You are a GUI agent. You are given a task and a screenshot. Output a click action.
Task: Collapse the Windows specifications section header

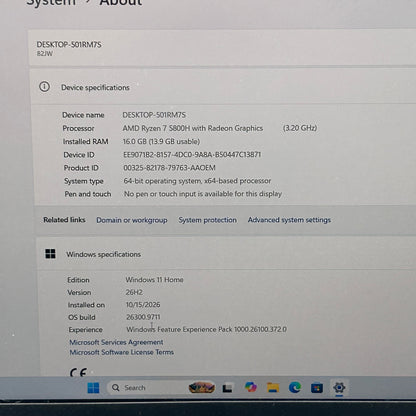tap(227, 254)
